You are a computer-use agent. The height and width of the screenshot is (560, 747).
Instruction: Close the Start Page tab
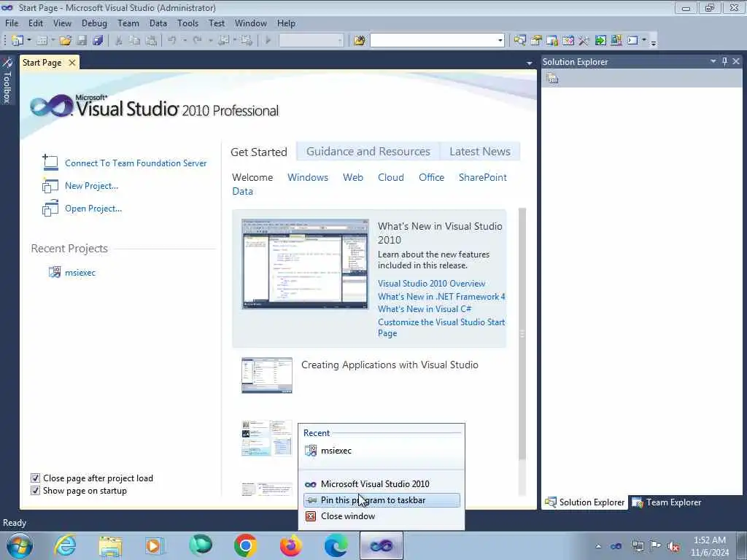tap(72, 63)
